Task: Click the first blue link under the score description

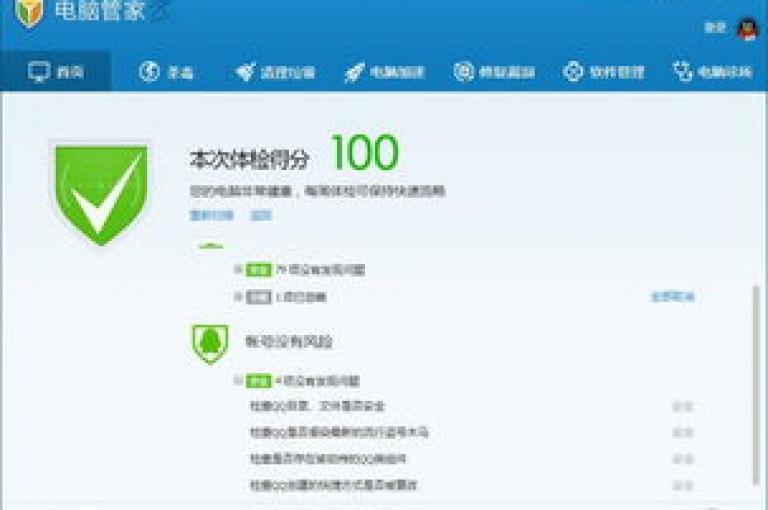Action: point(212,215)
